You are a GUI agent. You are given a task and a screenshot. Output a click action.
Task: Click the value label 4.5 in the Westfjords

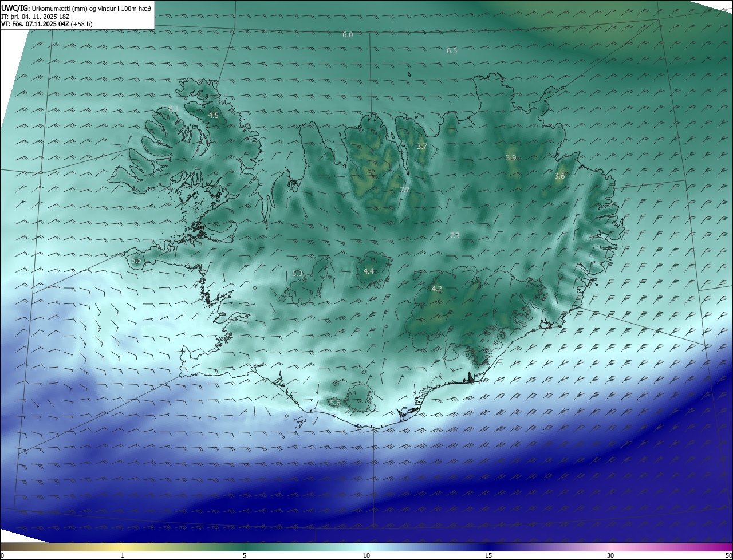[x=213, y=116]
